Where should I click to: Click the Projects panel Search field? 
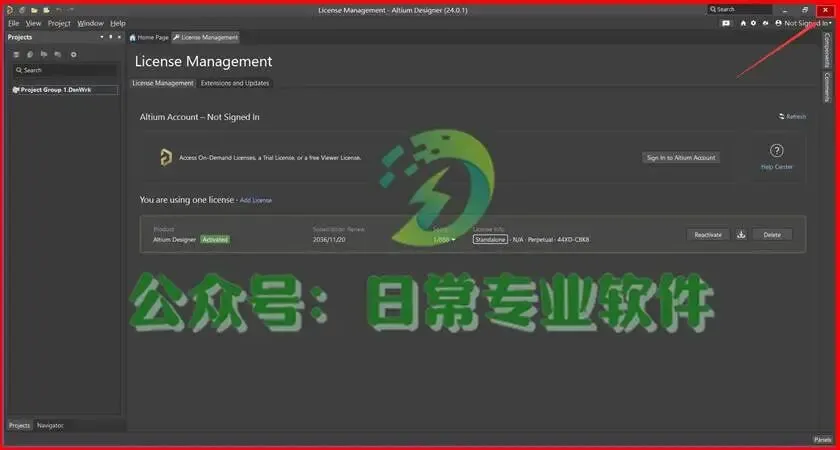point(65,70)
